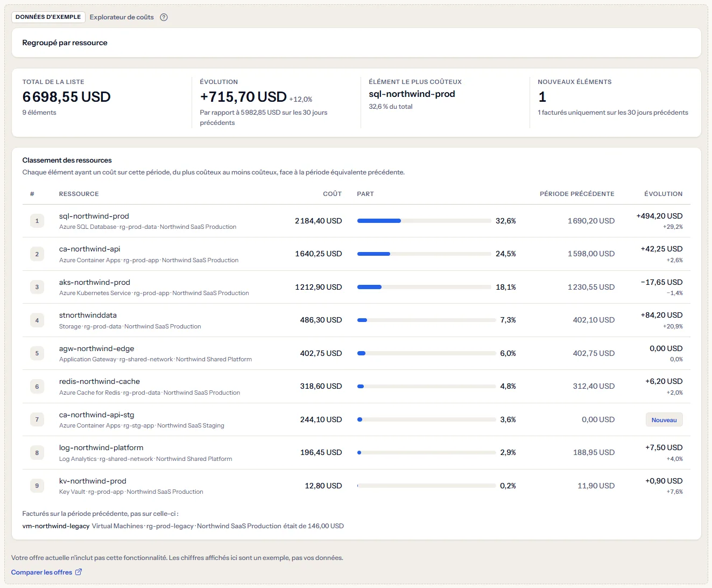Click the Explorateur de coûts label
Viewport: 712px width, 588px height.
122,17
